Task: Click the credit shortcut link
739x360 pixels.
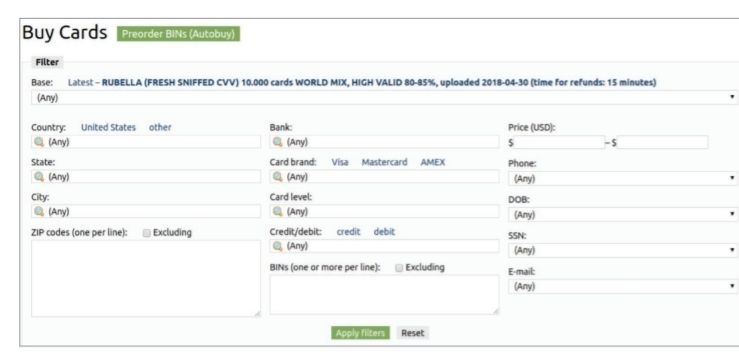Action: click(348, 232)
